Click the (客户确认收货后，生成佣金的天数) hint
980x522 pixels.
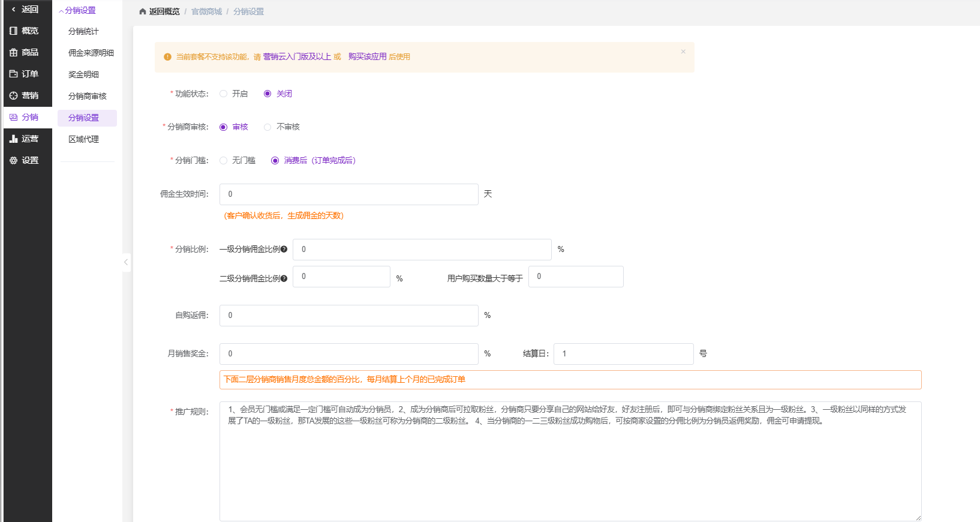[284, 216]
